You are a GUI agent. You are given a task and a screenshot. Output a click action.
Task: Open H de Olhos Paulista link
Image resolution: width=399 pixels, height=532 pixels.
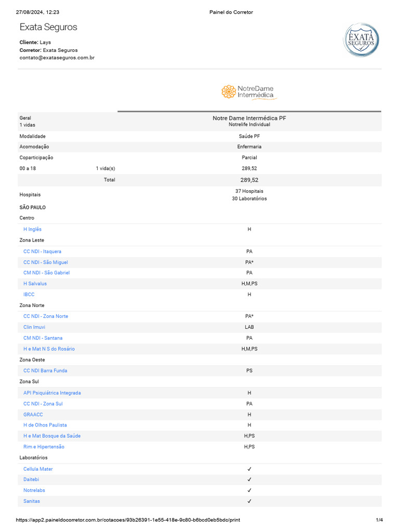pyautogui.click(x=45, y=425)
